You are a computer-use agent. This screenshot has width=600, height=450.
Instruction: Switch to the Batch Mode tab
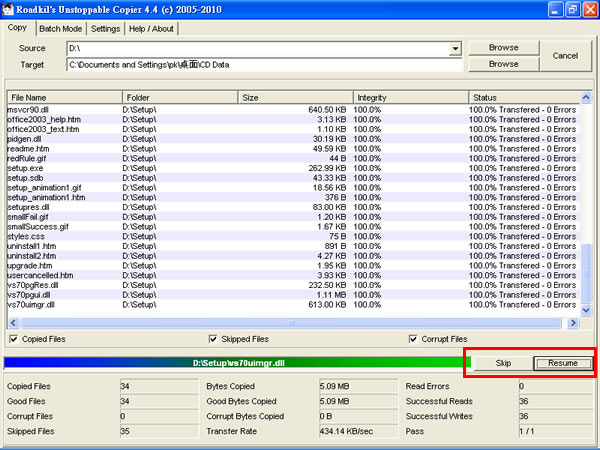pyautogui.click(x=60, y=29)
